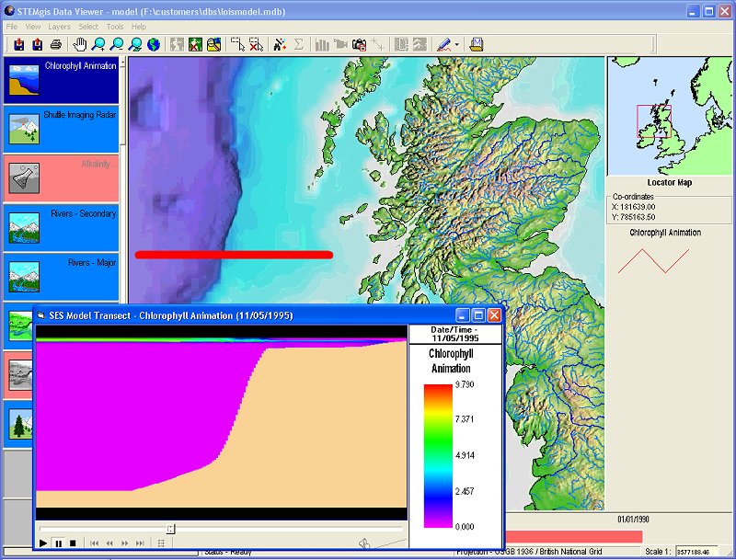Open the drawing pen tool dropdown arrow
Viewport: 736px width, 560px height.
(456, 44)
